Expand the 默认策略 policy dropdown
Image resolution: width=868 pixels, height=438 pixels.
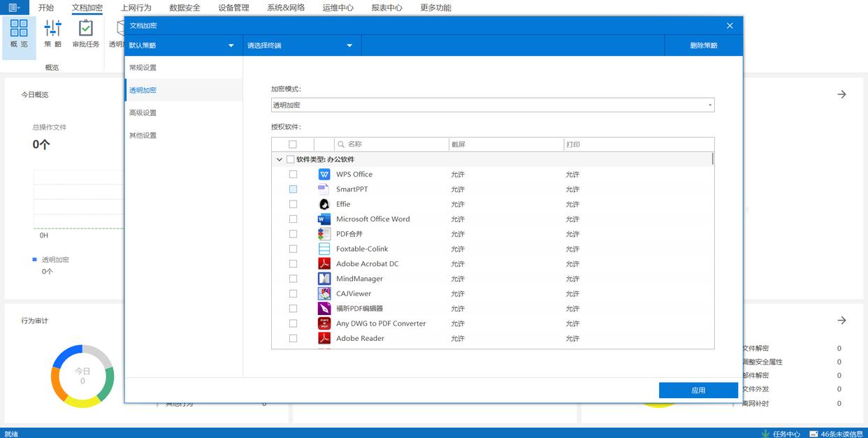(183, 45)
